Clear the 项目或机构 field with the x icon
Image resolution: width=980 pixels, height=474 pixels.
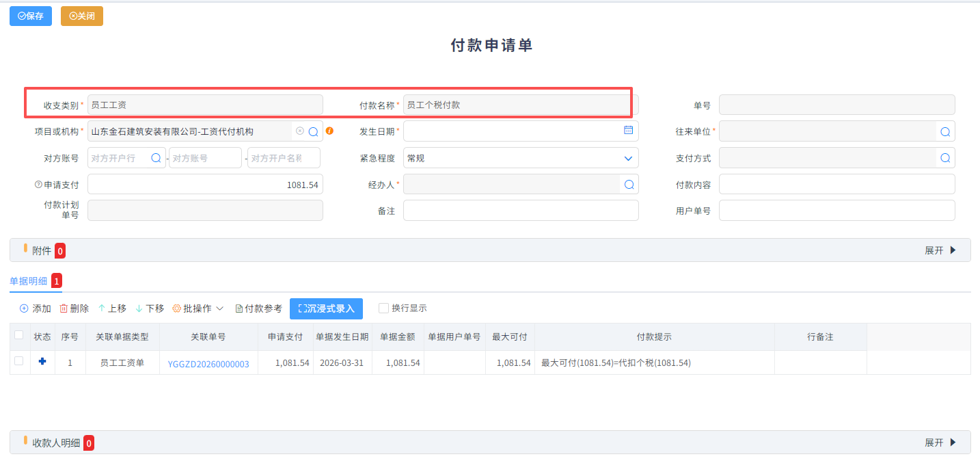[299, 131]
